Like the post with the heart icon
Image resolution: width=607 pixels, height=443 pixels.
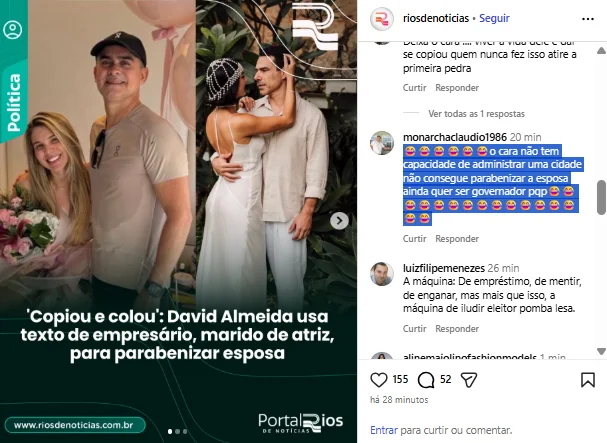click(379, 380)
